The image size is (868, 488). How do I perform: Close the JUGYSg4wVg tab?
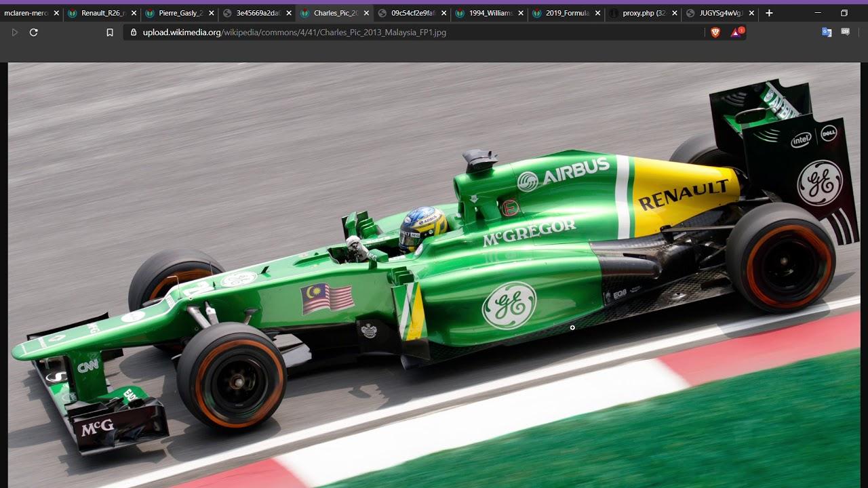click(x=752, y=13)
